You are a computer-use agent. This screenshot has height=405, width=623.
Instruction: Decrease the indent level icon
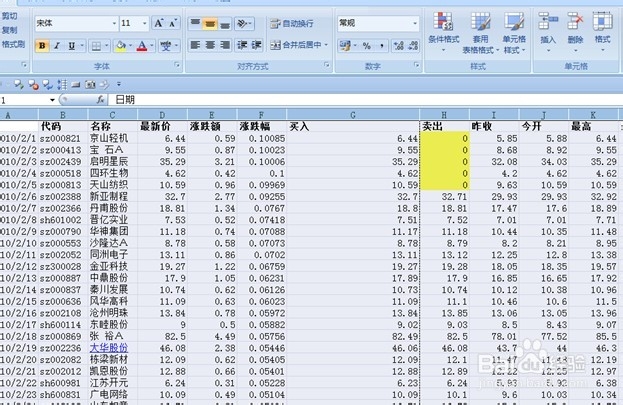pyautogui.click(x=242, y=45)
